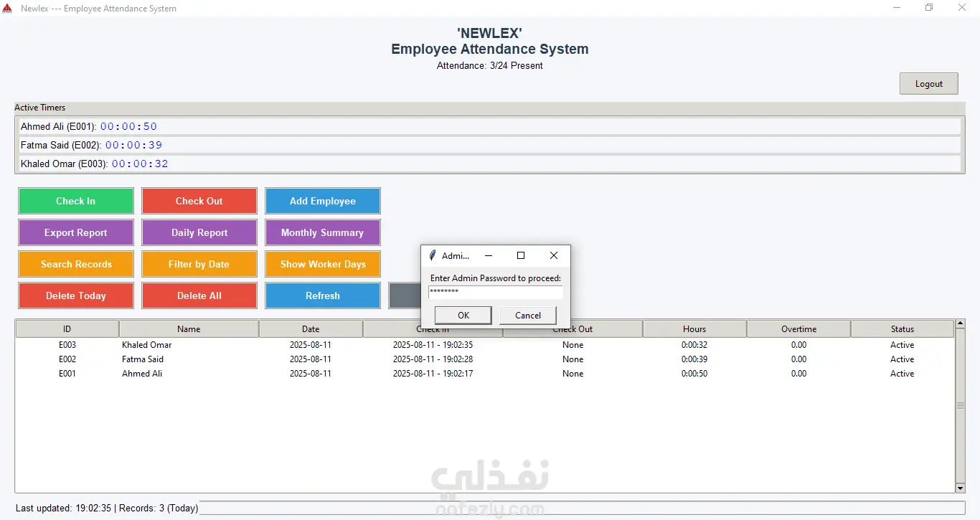Click the Search Records button
This screenshot has height=520, width=980.
tap(75, 264)
